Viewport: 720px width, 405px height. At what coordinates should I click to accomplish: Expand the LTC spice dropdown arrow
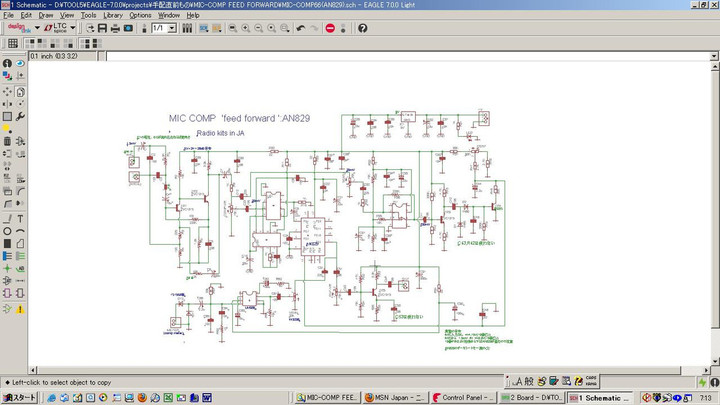pos(73,28)
